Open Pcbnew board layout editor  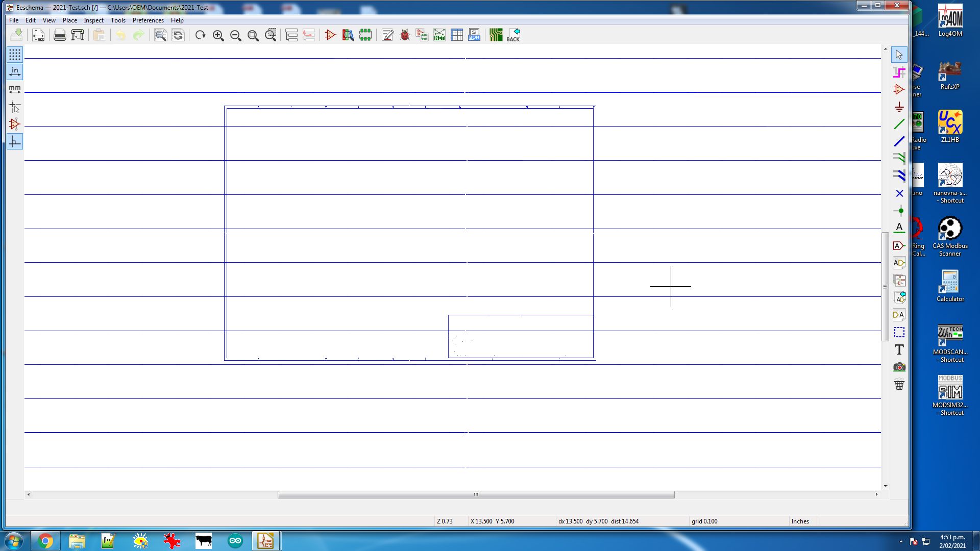click(496, 35)
